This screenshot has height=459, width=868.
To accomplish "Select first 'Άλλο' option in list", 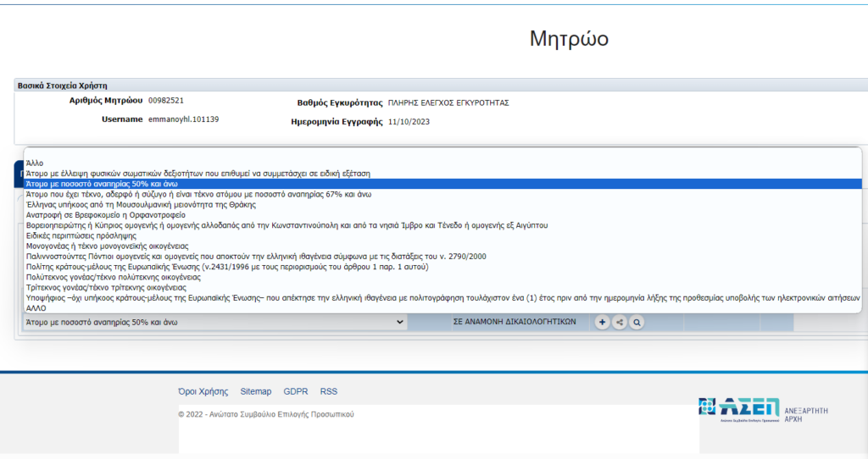I will click(x=442, y=163).
